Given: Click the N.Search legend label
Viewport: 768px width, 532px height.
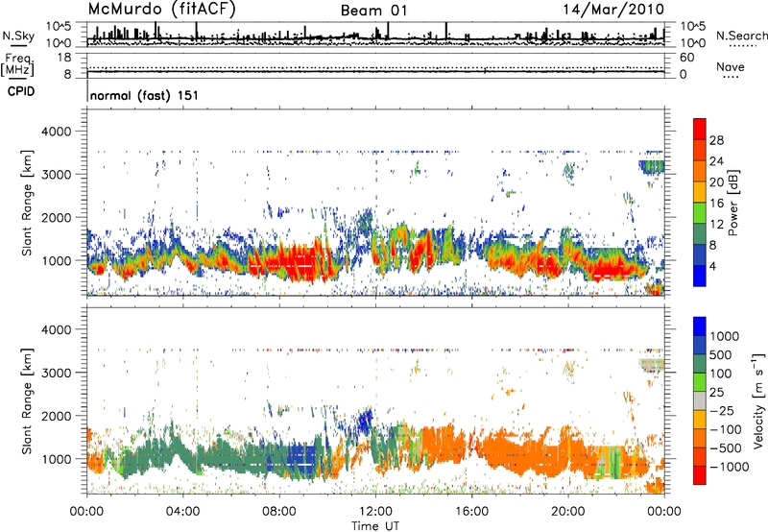Looking at the screenshot, I should pos(741,36).
